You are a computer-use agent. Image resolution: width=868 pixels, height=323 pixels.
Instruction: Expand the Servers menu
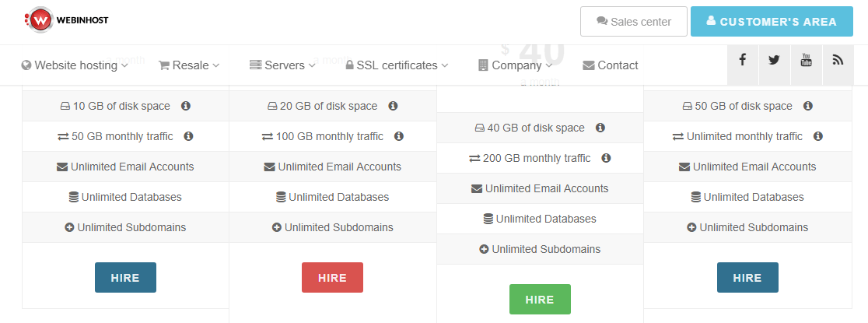(282, 65)
